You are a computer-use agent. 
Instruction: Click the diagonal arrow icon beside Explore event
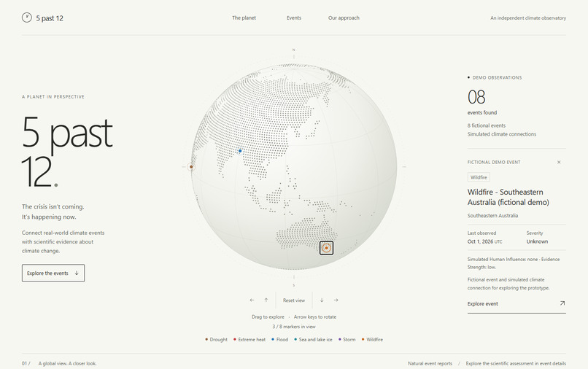point(562,303)
